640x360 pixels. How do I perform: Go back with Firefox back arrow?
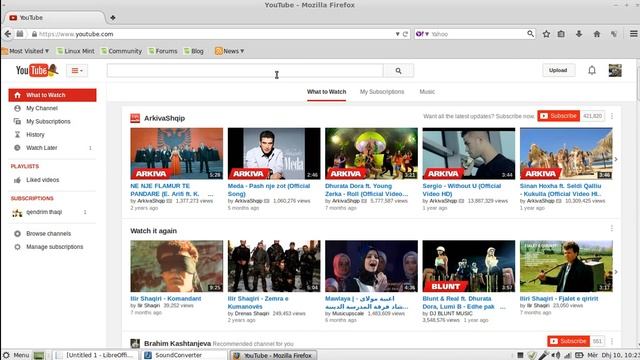pyautogui.click(x=8, y=34)
